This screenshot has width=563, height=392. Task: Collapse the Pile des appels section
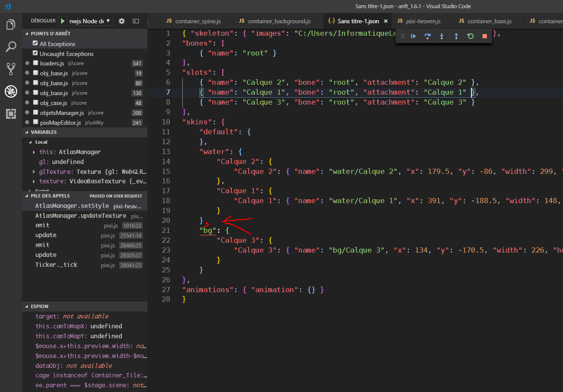click(85, 196)
